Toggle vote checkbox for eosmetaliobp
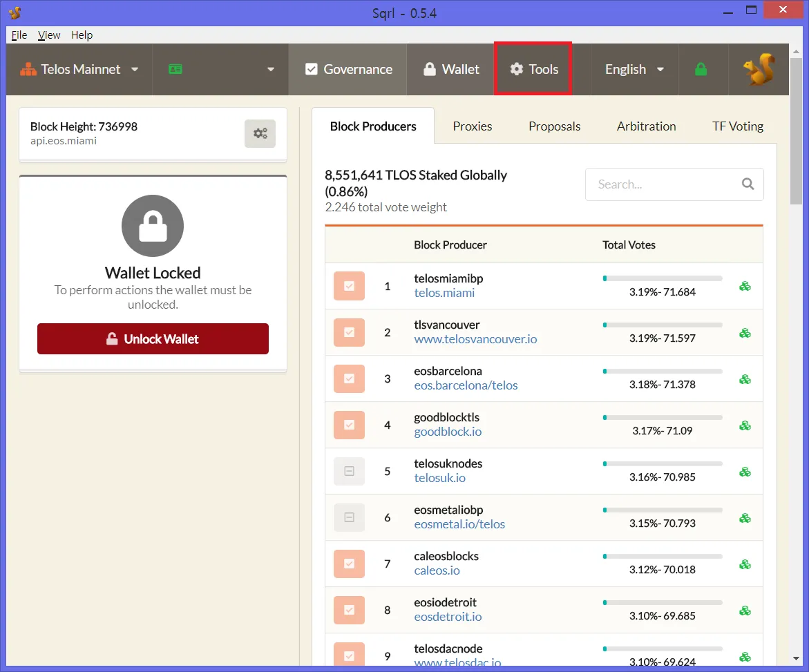 coord(350,517)
